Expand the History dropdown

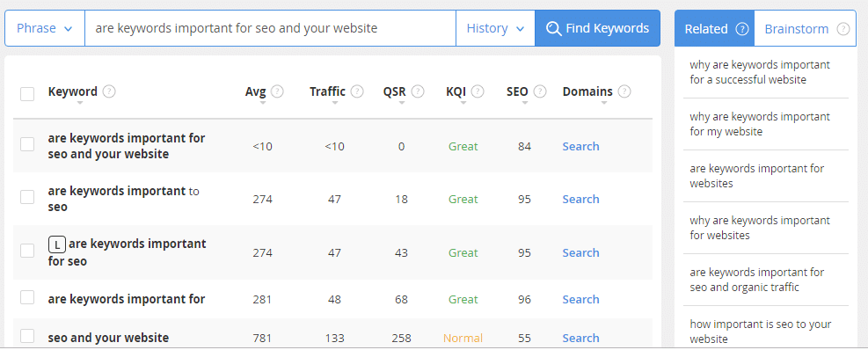click(495, 28)
